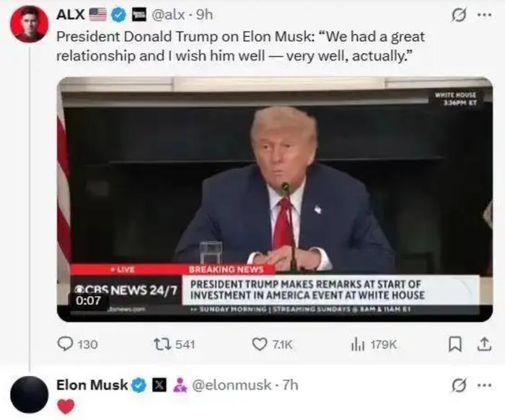Image resolution: width=505 pixels, height=420 pixels.
Task: Share ALX's post via the upload arrow icon
Action: coord(484,344)
